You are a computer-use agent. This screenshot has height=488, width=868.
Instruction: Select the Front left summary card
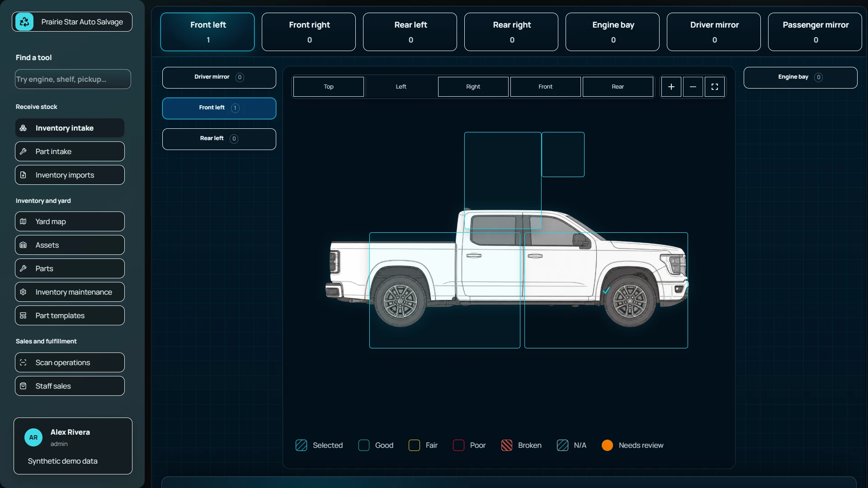click(208, 32)
